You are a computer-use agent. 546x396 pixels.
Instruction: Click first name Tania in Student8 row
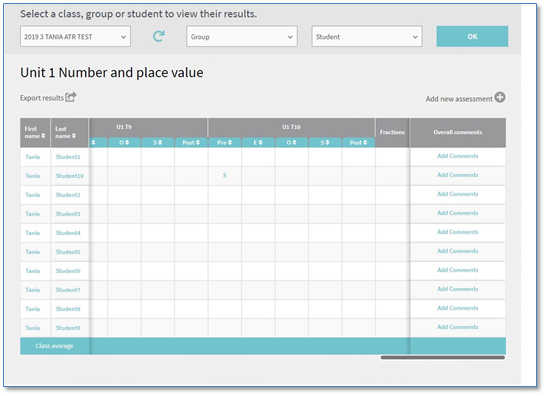point(32,309)
